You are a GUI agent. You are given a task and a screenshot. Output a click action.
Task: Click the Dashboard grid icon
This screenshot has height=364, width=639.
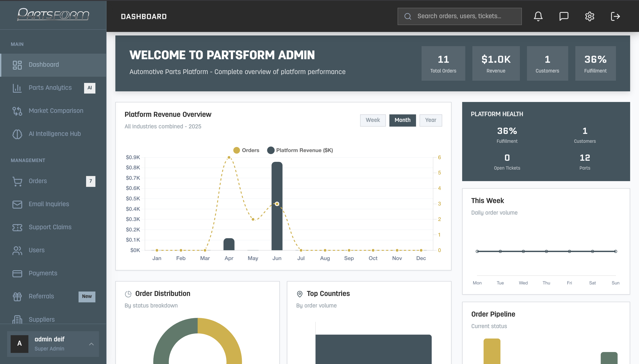tap(17, 65)
